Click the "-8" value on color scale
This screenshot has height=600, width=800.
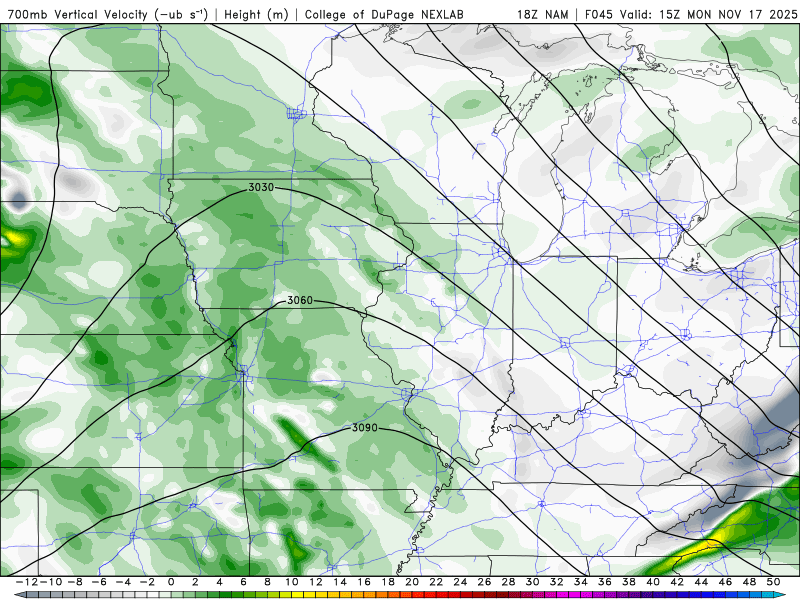tap(74, 582)
